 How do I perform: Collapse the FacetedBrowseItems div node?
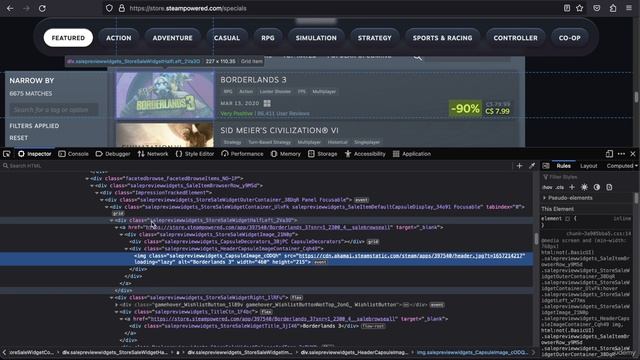click(x=87, y=179)
